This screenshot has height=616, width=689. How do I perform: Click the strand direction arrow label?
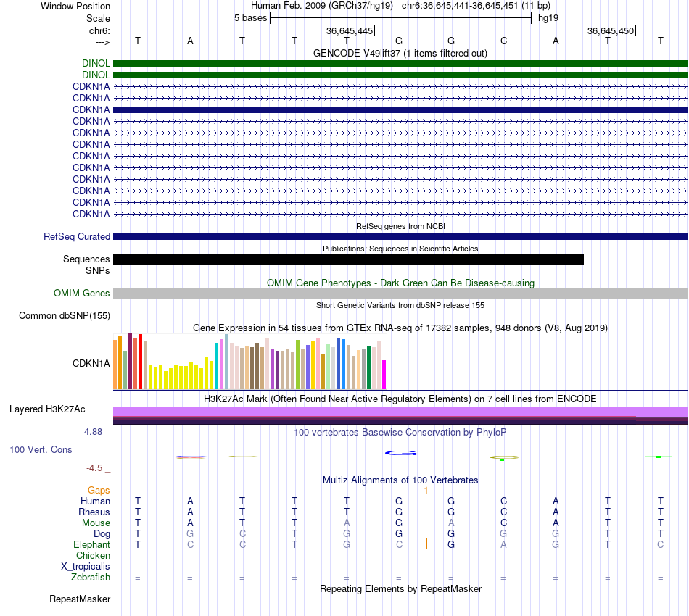[x=103, y=42]
